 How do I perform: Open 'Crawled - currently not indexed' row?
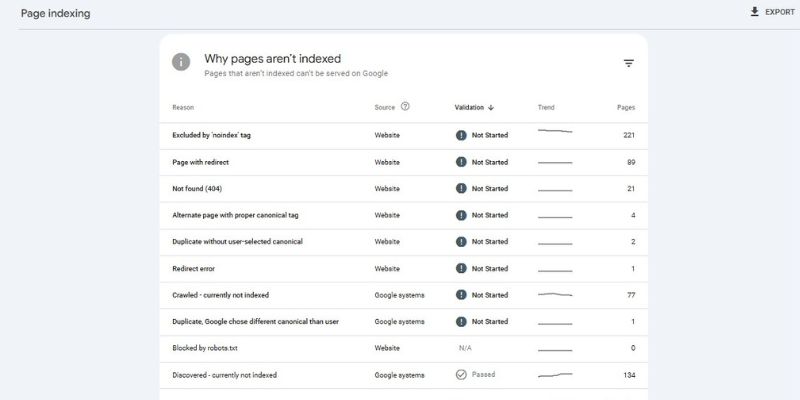(220, 295)
